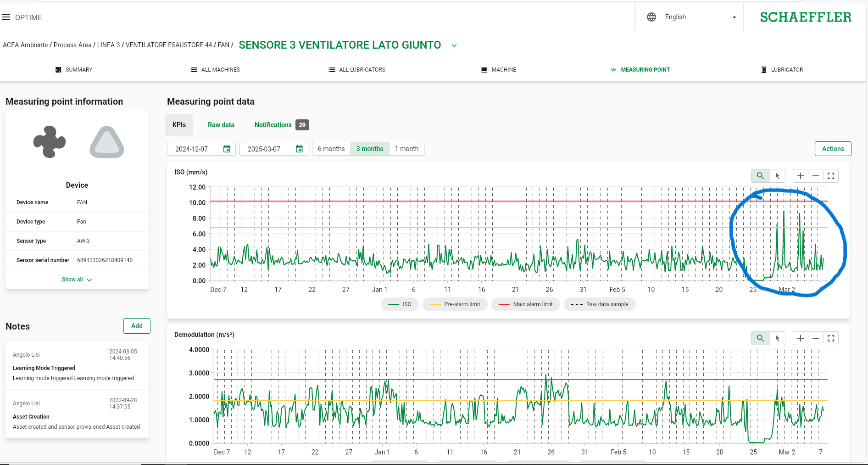Viewport: 868px width, 465px height.
Task: Click the Schaeffler logo
Action: pyautogui.click(x=806, y=17)
